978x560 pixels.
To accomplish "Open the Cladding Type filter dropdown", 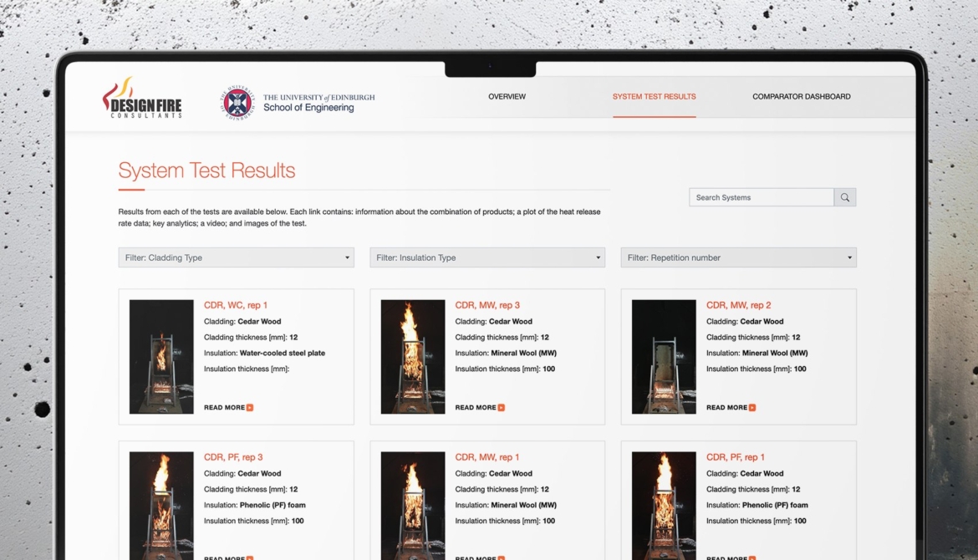I will pyautogui.click(x=236, y=257).
